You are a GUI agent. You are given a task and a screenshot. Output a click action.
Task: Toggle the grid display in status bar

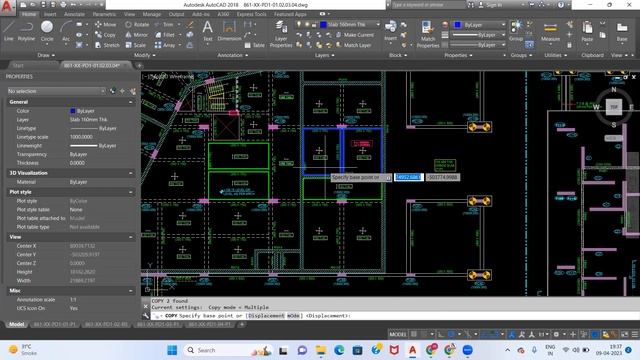(x=414, y=334)
